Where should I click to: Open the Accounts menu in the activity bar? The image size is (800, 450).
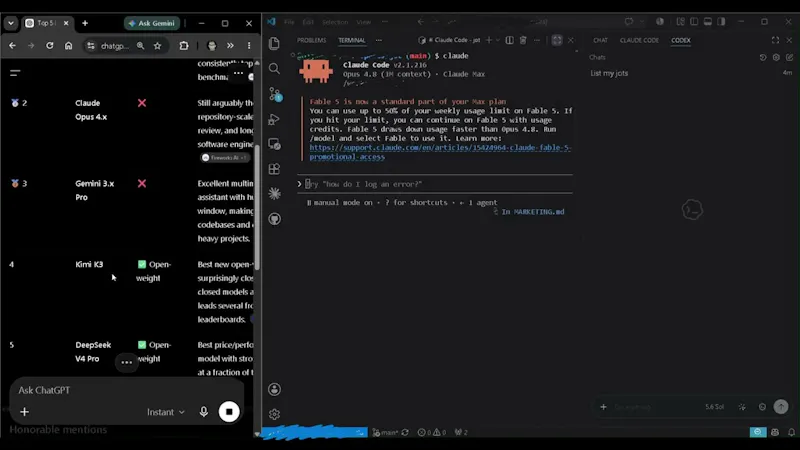click(x=274, y=389)
